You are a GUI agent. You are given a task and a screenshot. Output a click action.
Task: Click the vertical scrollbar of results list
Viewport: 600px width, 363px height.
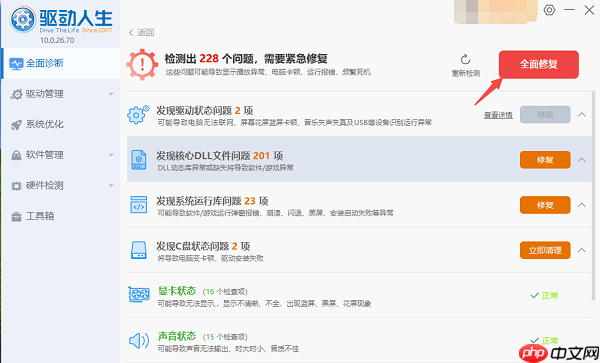tap(593, 195)
